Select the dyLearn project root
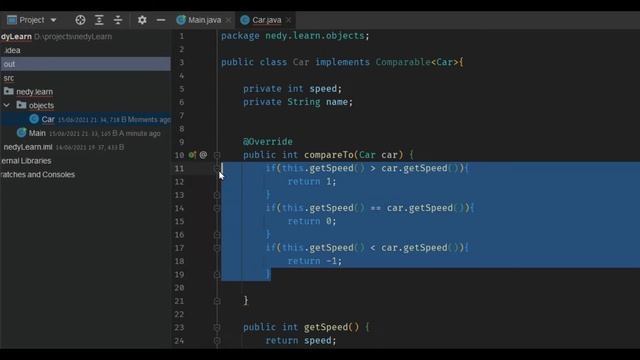This screenshot has height=360, width=640. (16, 37)
